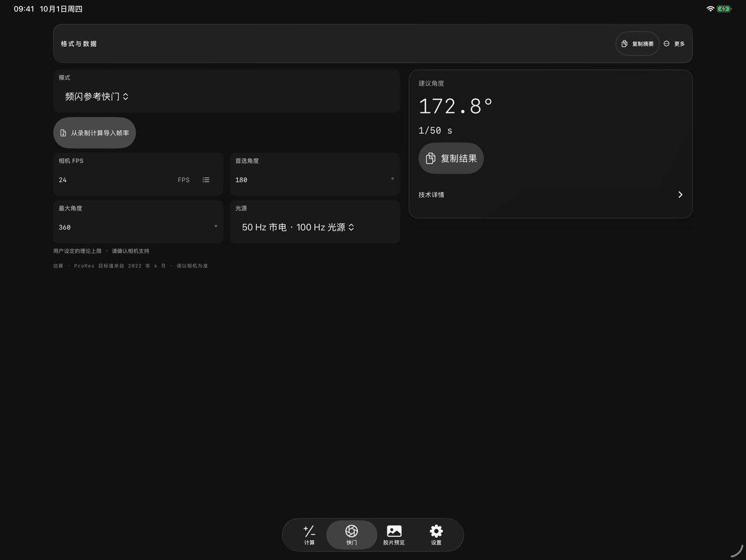Click the 复制摘要 copy summary button

637,43
